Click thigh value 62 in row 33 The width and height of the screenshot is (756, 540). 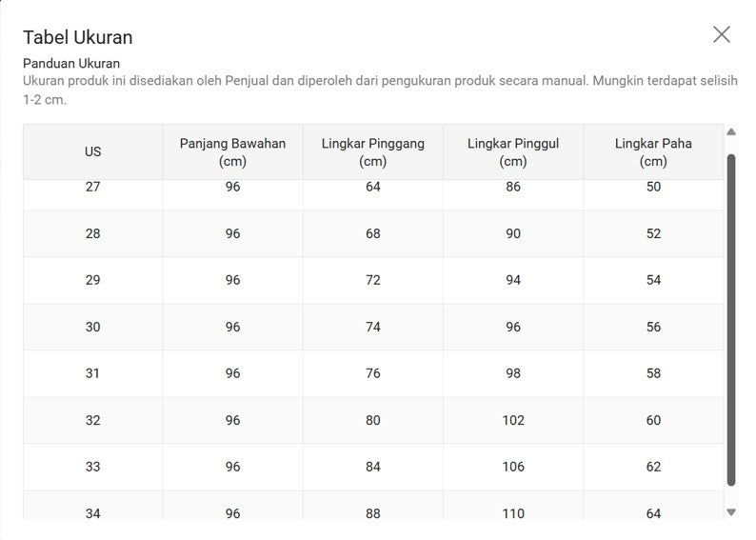[x=653, y=468]
